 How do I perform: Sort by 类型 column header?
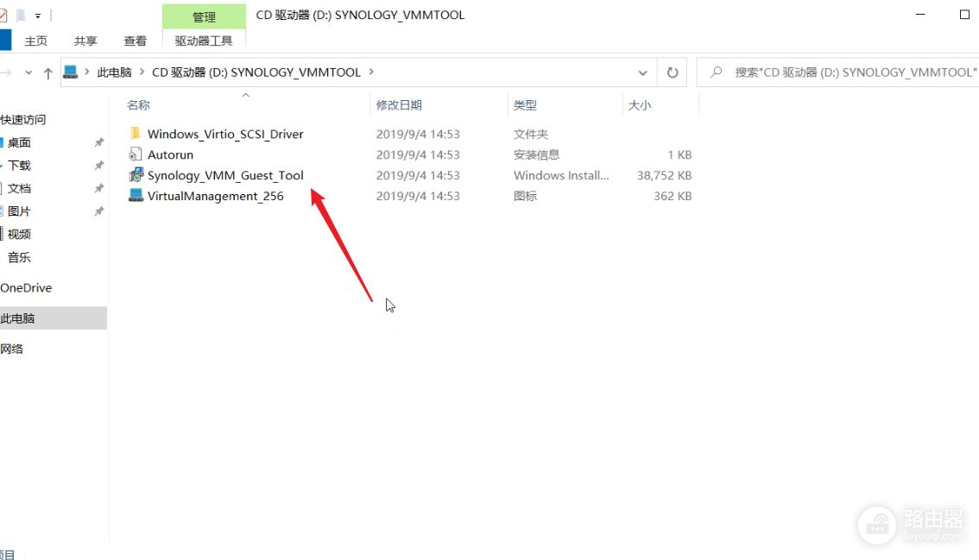coord(525,105)
